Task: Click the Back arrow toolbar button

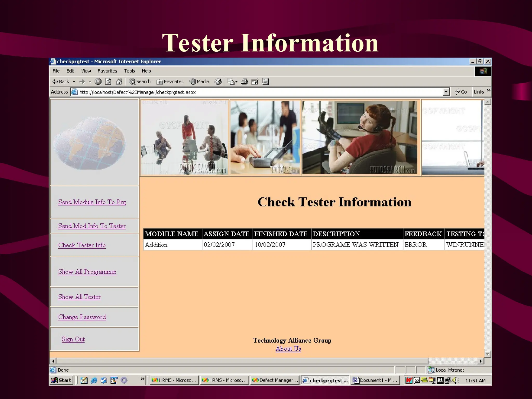Action: [x=61, y=82]
